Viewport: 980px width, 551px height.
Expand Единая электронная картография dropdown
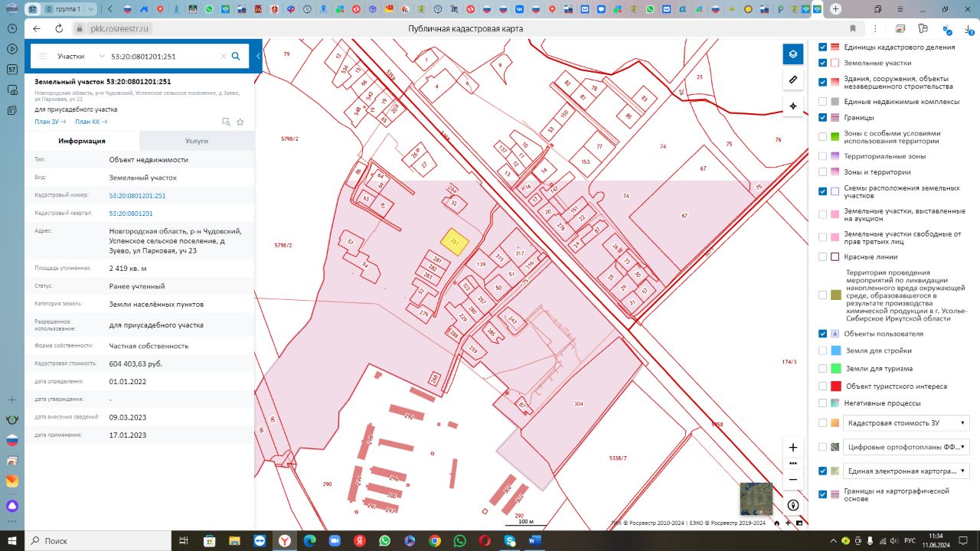tap(906, 471)
